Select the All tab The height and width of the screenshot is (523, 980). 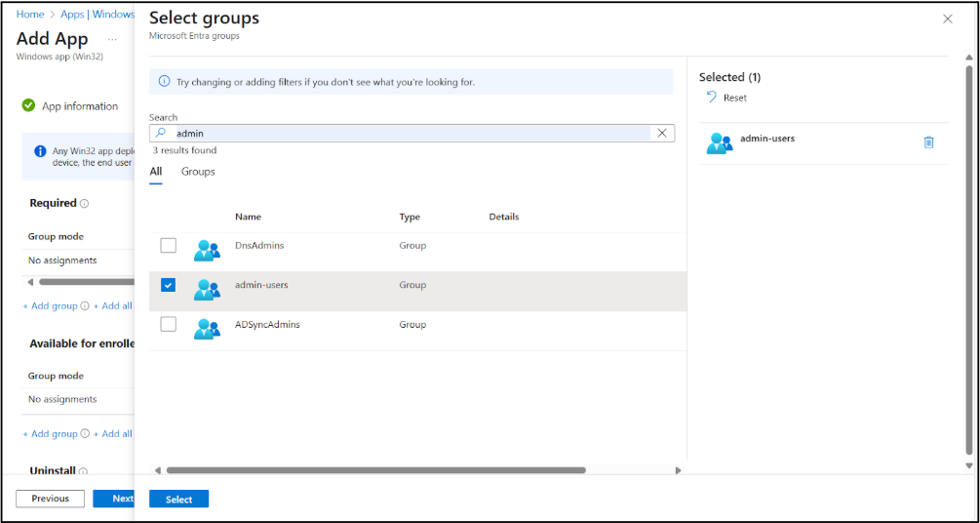click(x=156, y=172)
